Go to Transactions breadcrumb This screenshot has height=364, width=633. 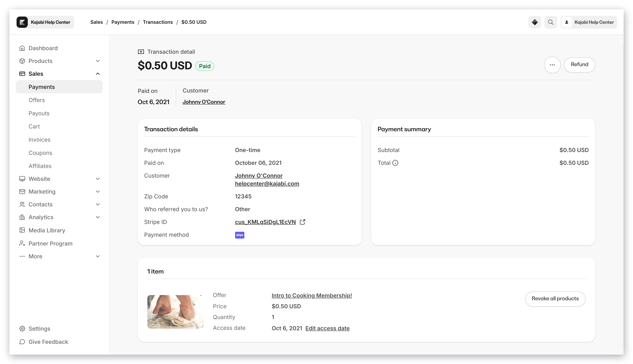[158, 22]
